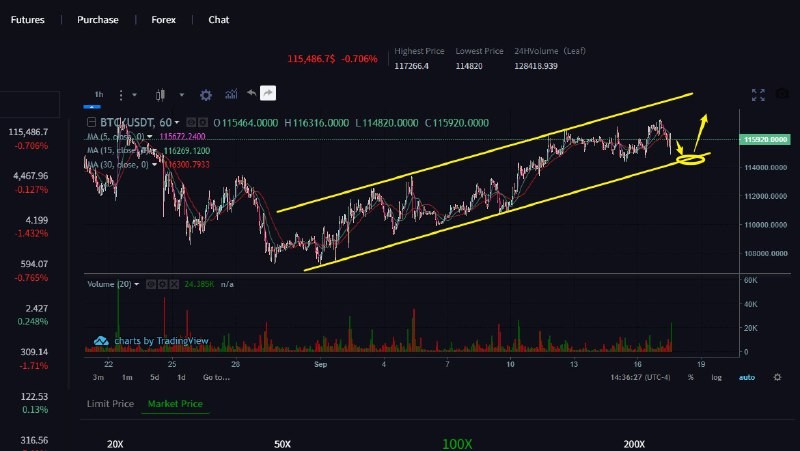Set chart range to 5d
Image resolution: width=800 pixels, height=451 pixels.
tap(154, 377)
